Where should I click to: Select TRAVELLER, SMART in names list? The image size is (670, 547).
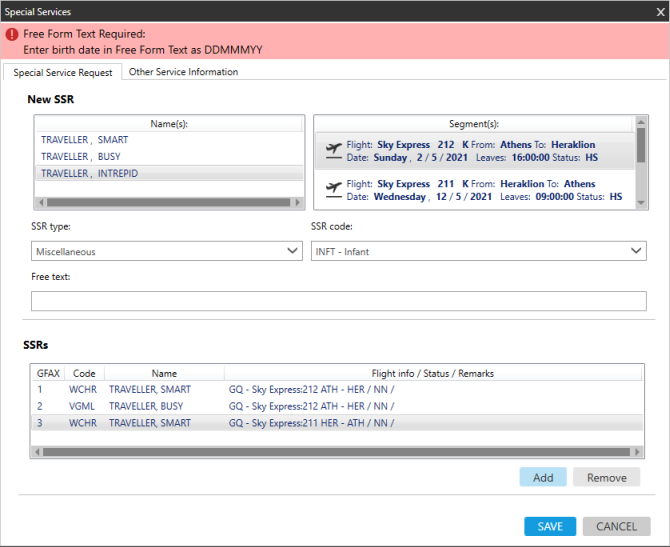coord(85,140)
